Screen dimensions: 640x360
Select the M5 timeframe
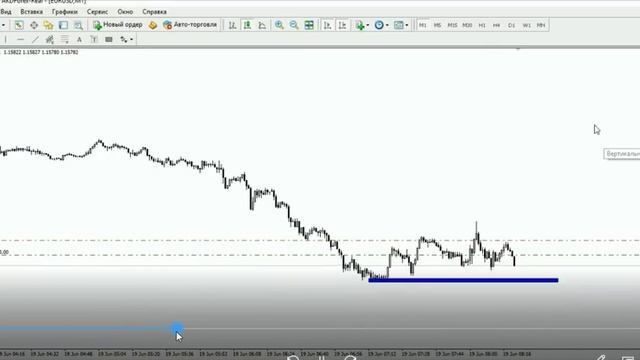click(437, 25)
